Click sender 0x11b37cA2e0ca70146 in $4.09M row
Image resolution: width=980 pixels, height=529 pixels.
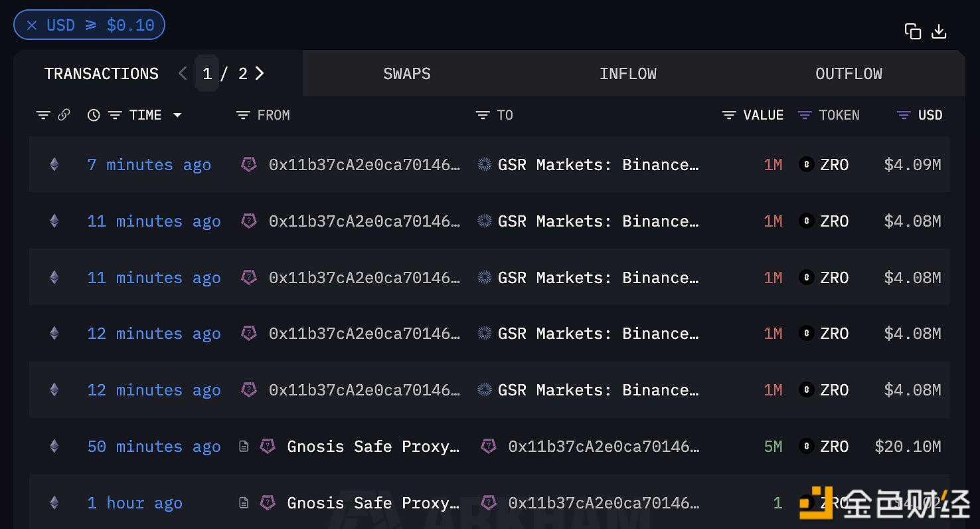click(x=365, y=165)
